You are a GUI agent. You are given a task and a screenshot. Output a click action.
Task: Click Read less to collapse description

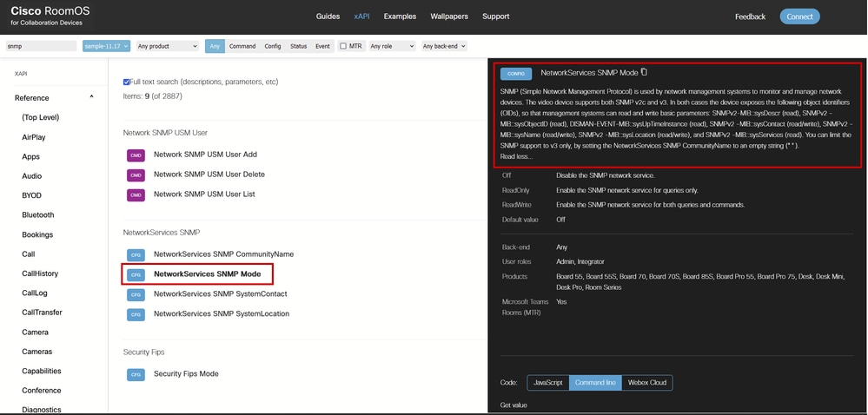516,156
